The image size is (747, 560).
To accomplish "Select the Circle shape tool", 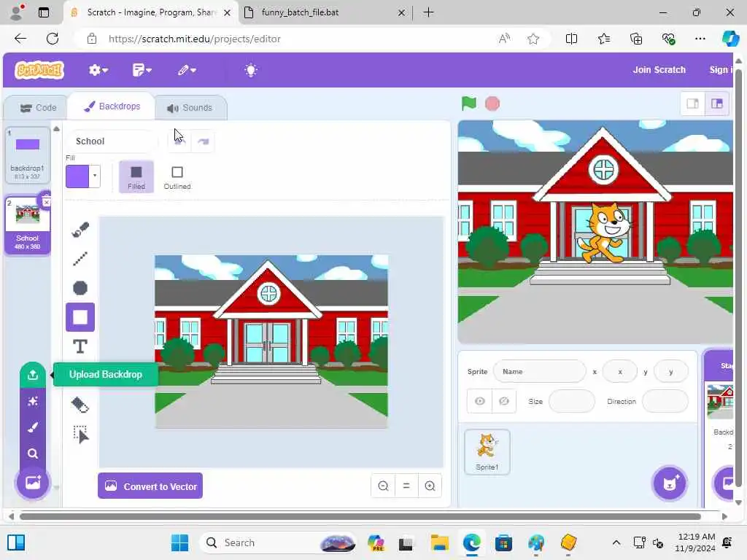I will [80, 287].
